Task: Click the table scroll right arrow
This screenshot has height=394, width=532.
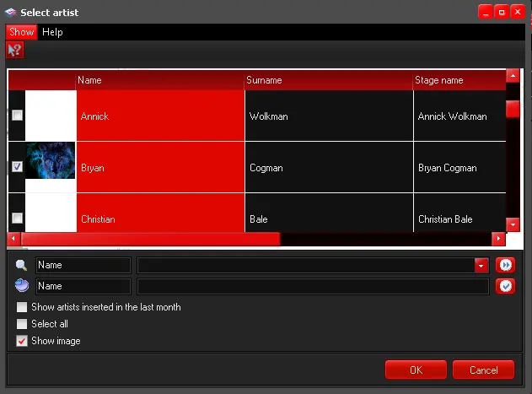Action: tap(498, 240)
